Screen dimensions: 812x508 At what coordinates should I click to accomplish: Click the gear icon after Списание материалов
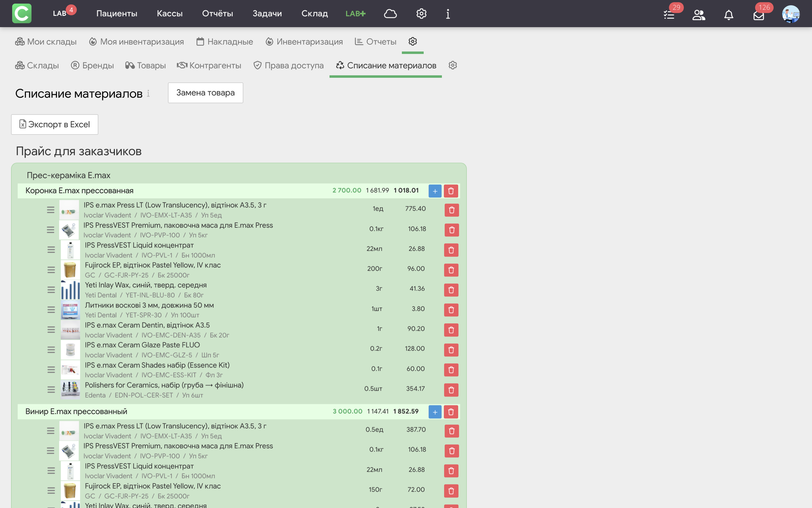[x=453, y=65]
